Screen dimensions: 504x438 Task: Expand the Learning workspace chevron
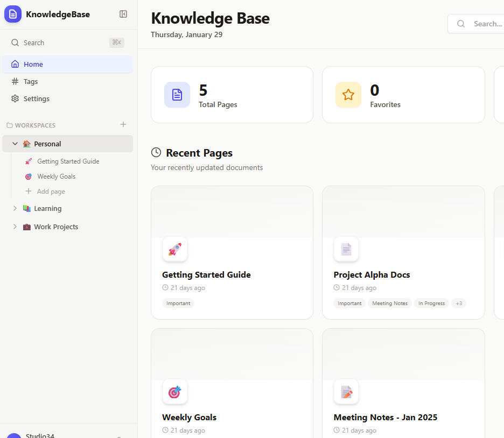[15, 208]
